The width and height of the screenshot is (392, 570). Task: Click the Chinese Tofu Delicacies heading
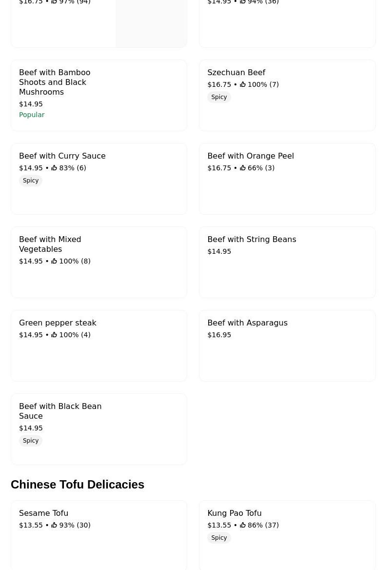click(78, 485)
